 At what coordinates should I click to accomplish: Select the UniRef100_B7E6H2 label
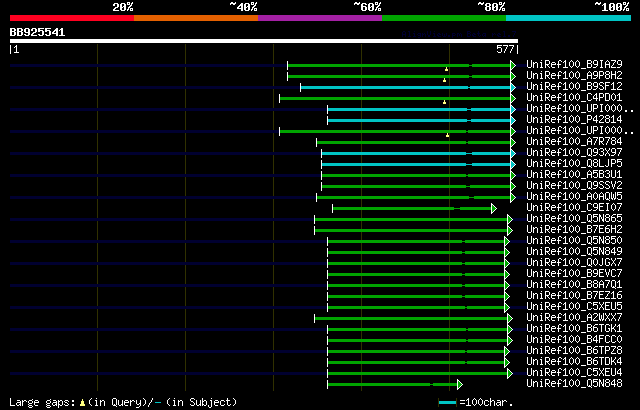(574, 230)
